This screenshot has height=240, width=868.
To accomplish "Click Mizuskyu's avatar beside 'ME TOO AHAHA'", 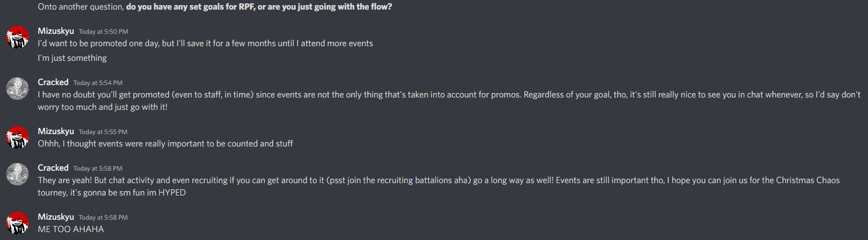I will [x=17, y=223].
